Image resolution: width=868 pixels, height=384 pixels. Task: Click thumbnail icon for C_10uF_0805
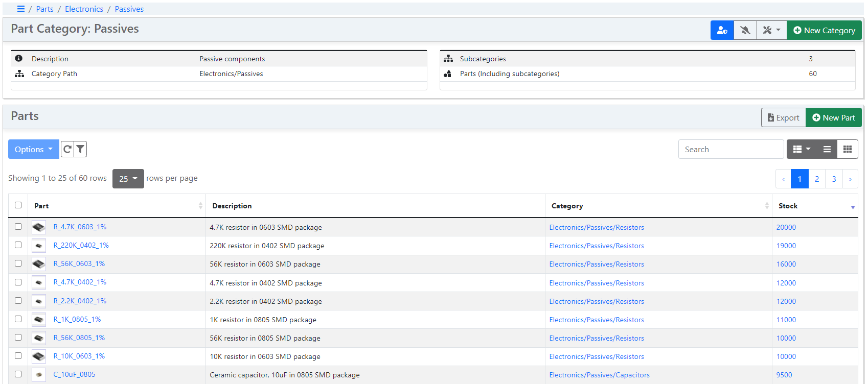pyautogui.click(x=39, y=375)
